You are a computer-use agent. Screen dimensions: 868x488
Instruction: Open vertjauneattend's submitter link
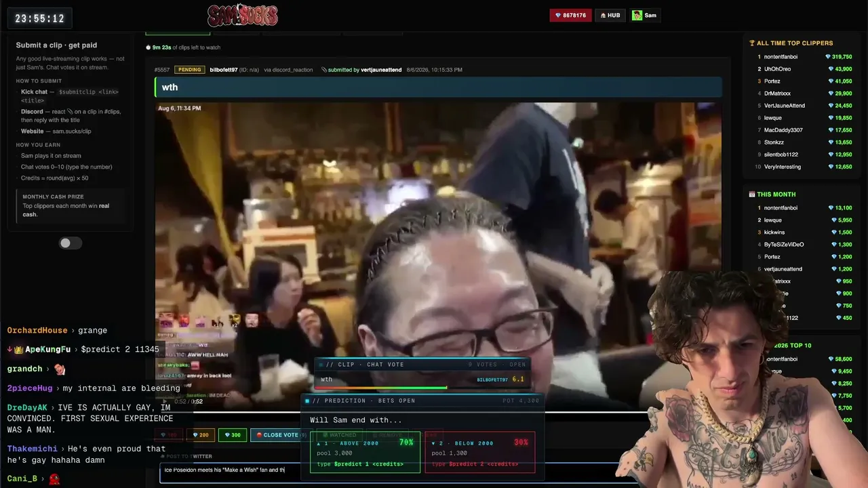coord(381,70)
